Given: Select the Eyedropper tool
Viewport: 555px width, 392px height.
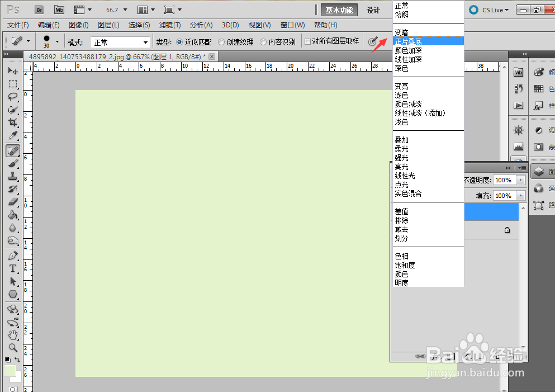Looking at the screenshot, I should 13,135.
